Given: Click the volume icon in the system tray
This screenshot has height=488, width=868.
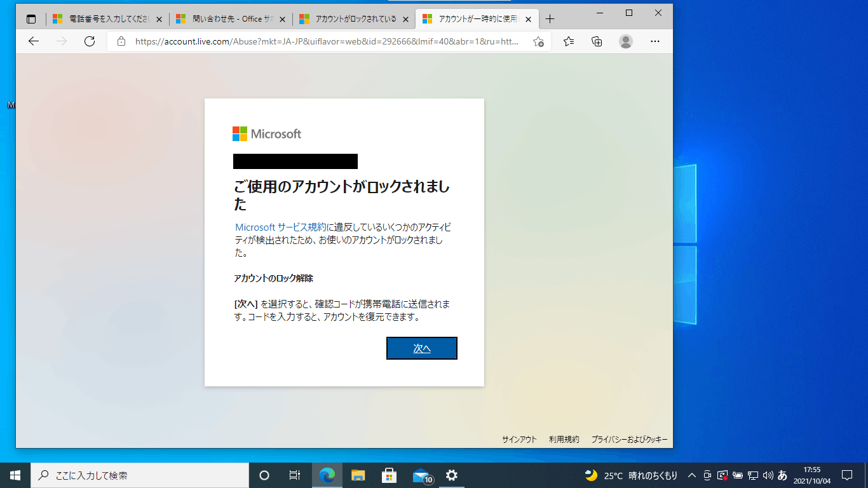Looking at the screenshot, I should point(767,475).
